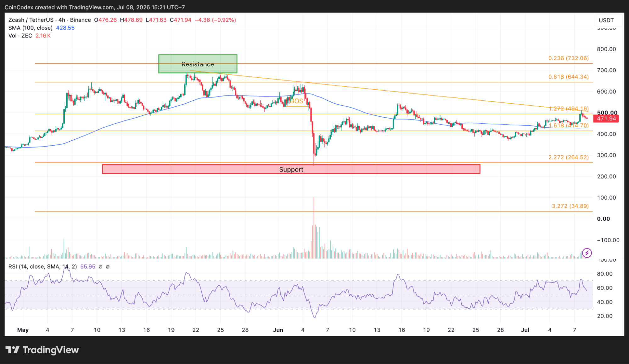Click the 0.618 (644.34) Fibonacci label
The image size is (629, 364).
coord(568,77)
